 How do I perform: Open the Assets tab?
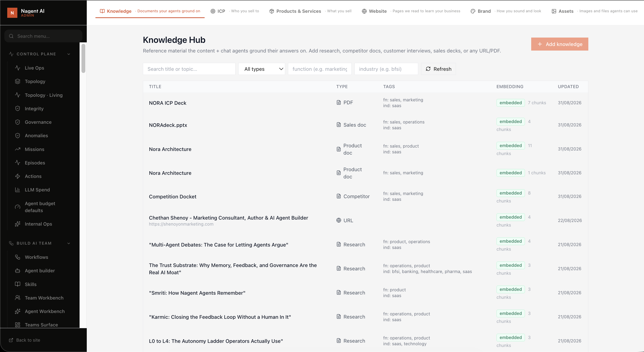click(x=594, y=11)
